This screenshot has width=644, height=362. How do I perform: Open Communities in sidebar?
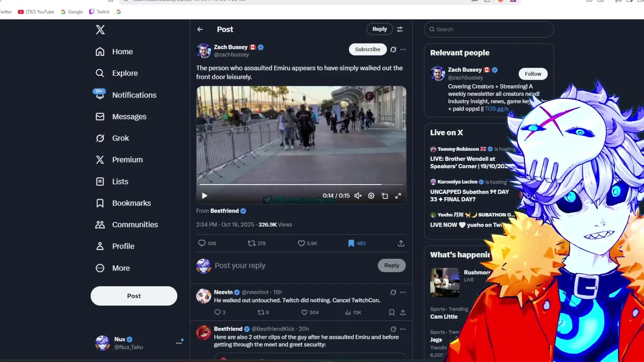click(127, 225)
